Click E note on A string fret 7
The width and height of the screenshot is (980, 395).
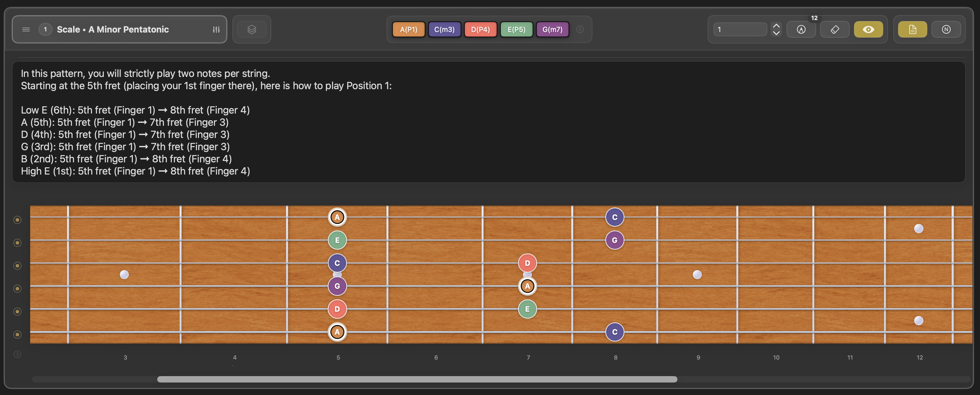[527, 309]
